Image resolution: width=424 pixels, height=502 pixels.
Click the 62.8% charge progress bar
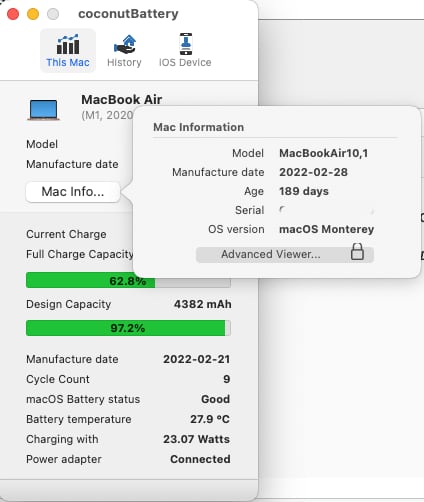pos(128,280)
